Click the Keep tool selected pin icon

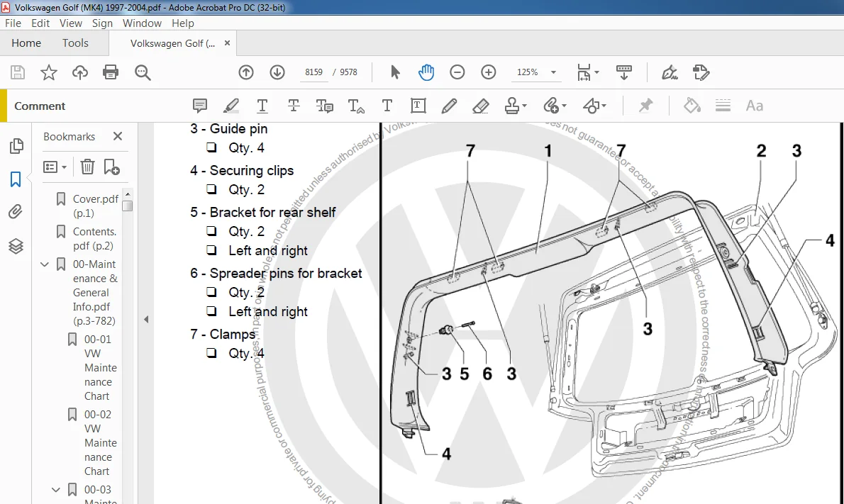tap(645, 106)
